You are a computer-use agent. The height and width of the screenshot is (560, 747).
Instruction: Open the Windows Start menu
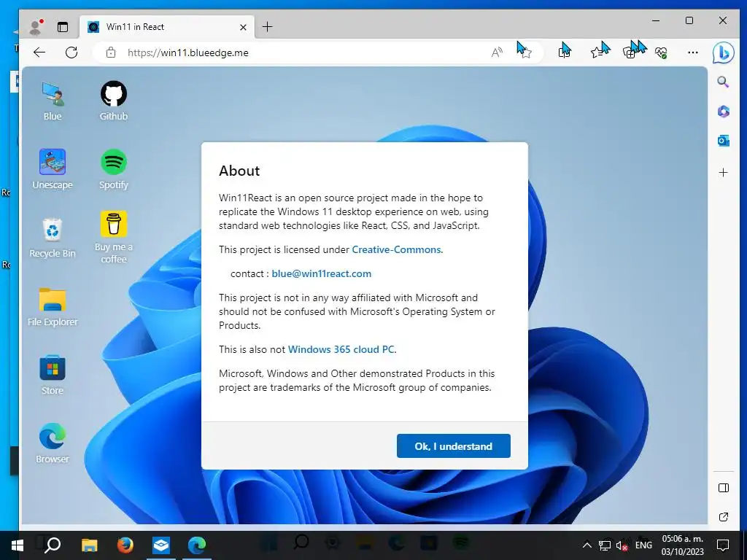[x=18, y=545]
